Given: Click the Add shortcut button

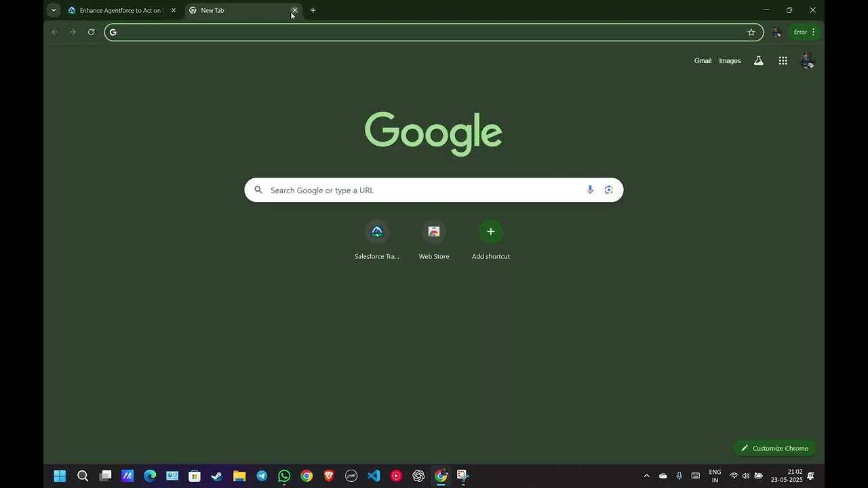Looking at the screenshot, I should click(491, 240).
